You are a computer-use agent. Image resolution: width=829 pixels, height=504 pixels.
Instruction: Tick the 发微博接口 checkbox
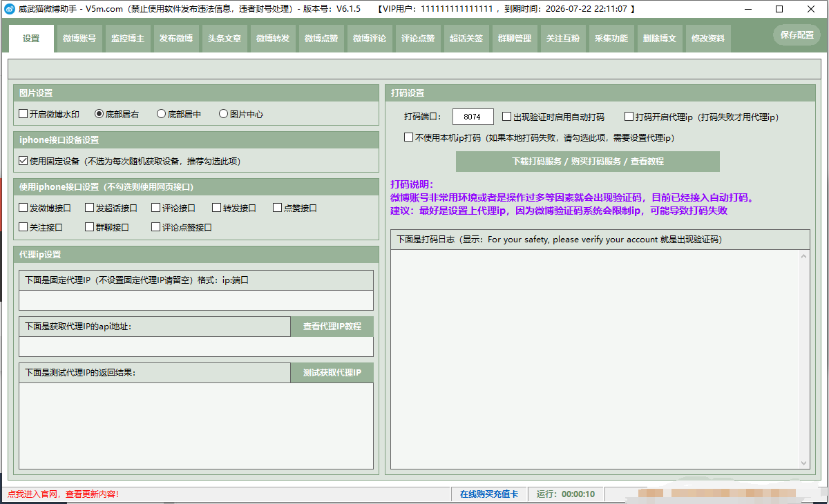pyautogui.click(x=23, y=208)
